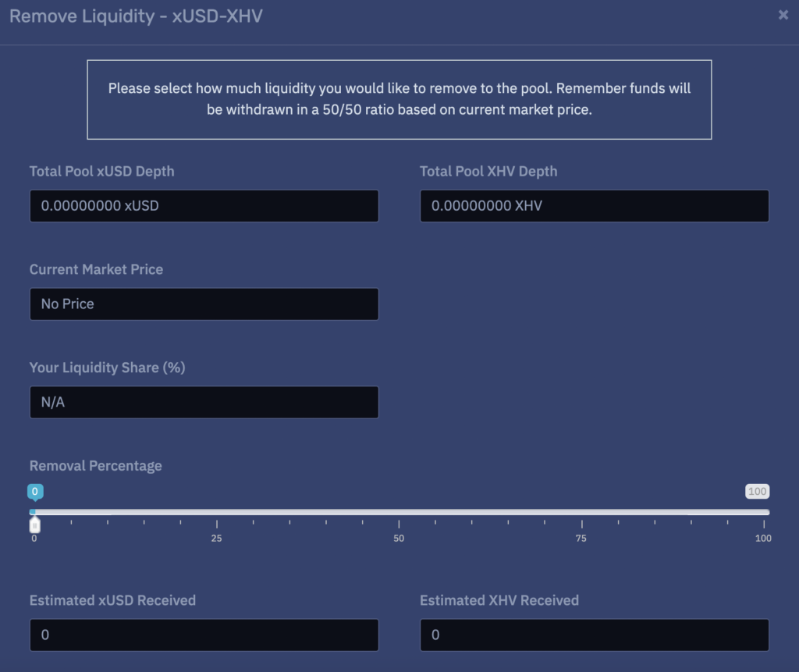799x672 pixels.
Task: Select the Current Market Price field
Action: (204, 304)
